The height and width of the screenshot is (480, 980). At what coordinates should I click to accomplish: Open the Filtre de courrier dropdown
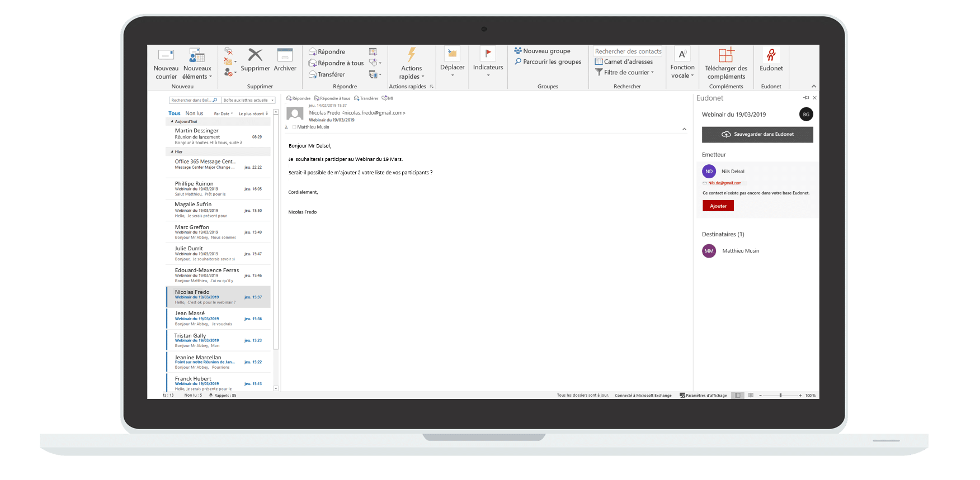pos(624,72)
